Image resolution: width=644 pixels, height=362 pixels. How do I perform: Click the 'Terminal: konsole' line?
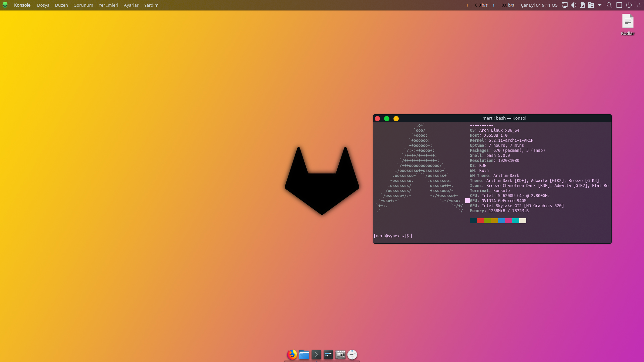[x=490, y=191]
